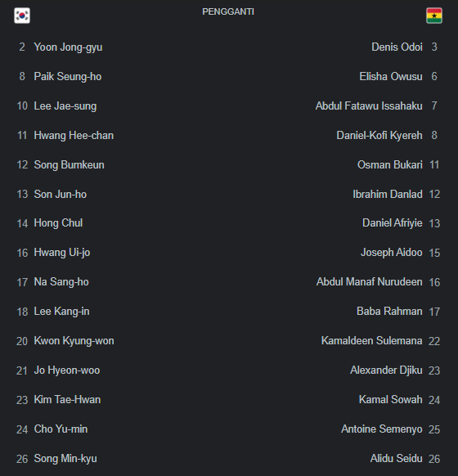Click the South Korea flag icon
The width and height of the screenshot is (458, 476).
point(22,16)
